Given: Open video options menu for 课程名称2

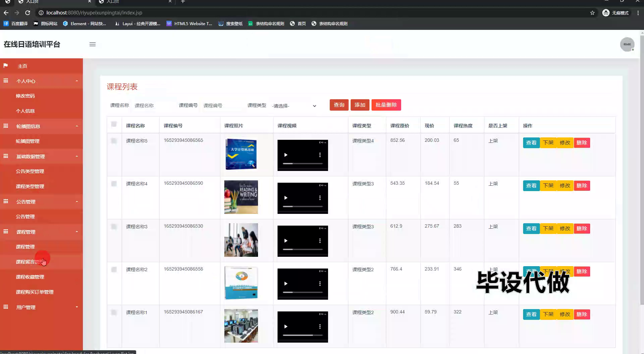Looking at the screenshot, I should (320, 284).
